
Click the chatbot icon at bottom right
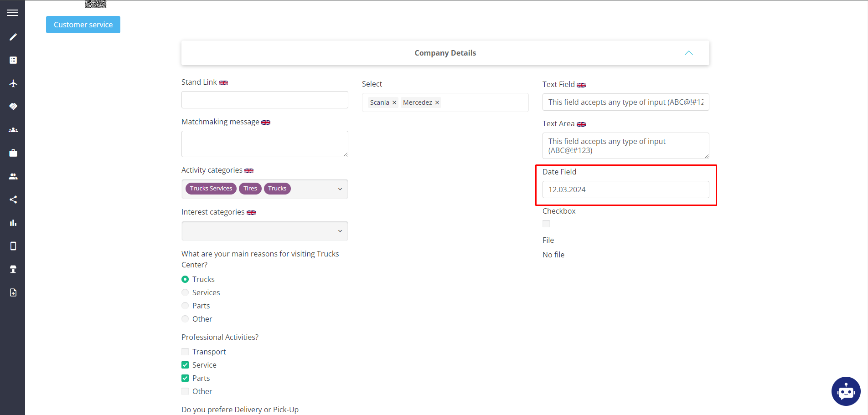click(x=846, y=391)
